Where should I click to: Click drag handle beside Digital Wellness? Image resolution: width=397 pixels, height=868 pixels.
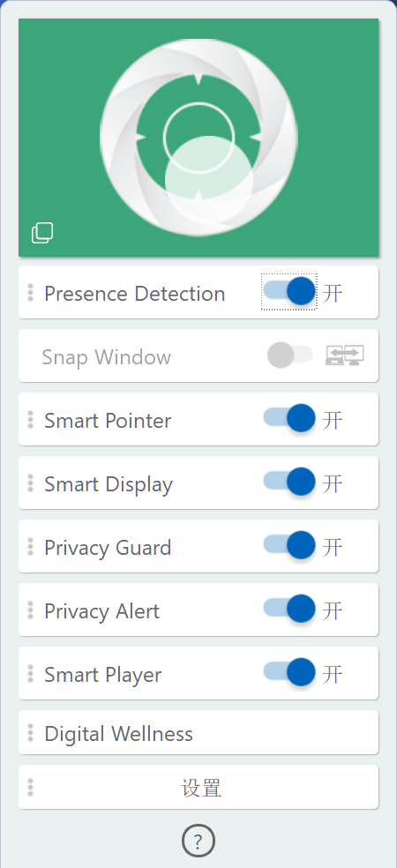31,732
